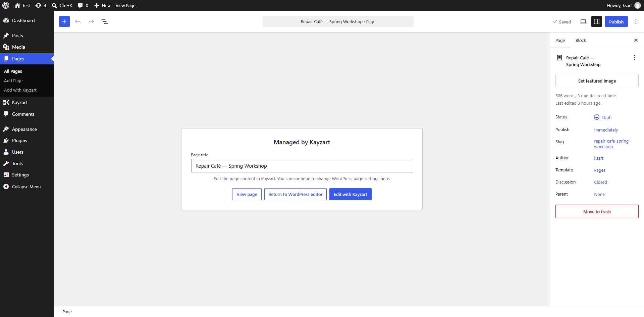Set featured image
The height and width of the screenshot is (317, 644).
(x=597, y=81)
